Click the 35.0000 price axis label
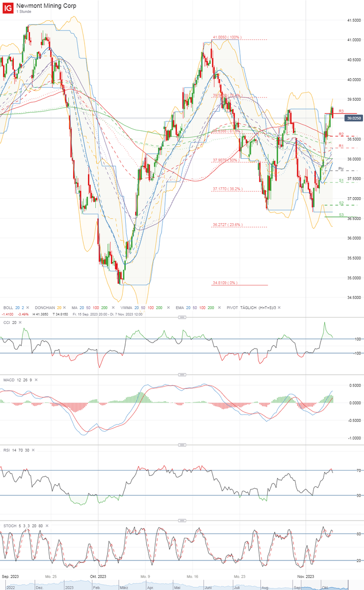Viewport: 364px width, 590px height. point(355,278)
